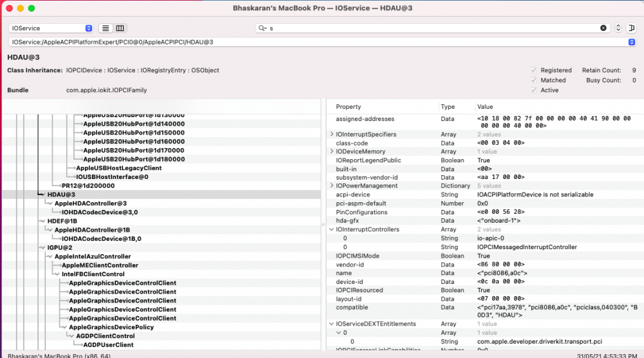Image resolution: width=644 pixels, height=358 pixels.
Task: Select AppleHDAController@1B entry
Action: click(92, 230)
